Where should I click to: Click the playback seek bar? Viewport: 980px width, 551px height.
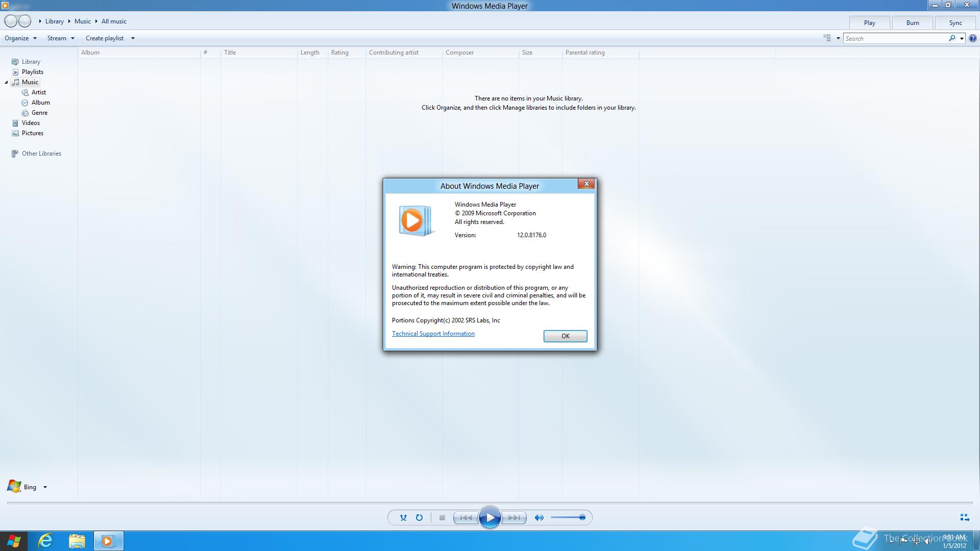(x=490, y=503)
